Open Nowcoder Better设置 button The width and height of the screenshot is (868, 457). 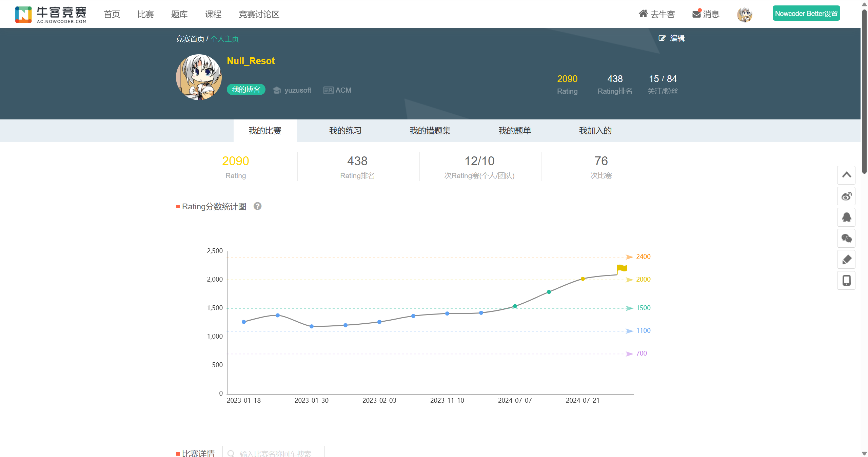(x=806, y=14)
